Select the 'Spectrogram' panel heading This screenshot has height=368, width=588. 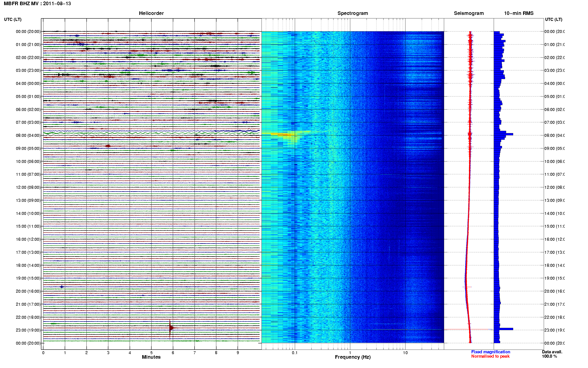tap(353, 13)
